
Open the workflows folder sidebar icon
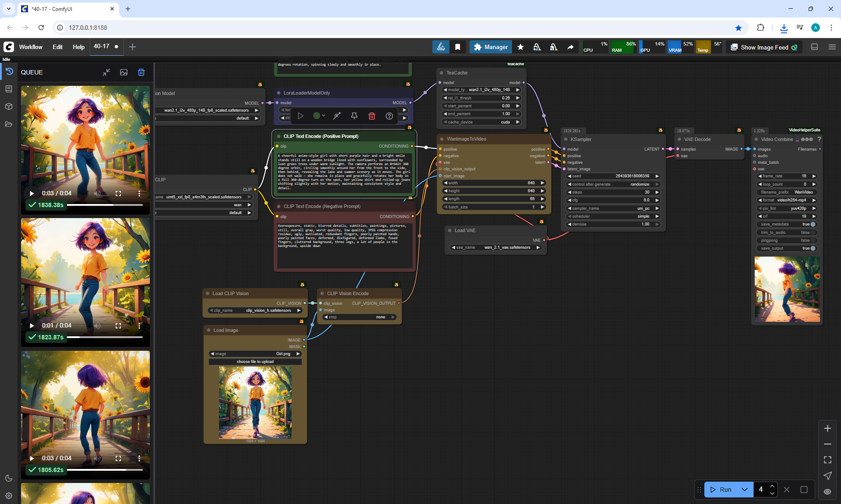pos(8,124)
